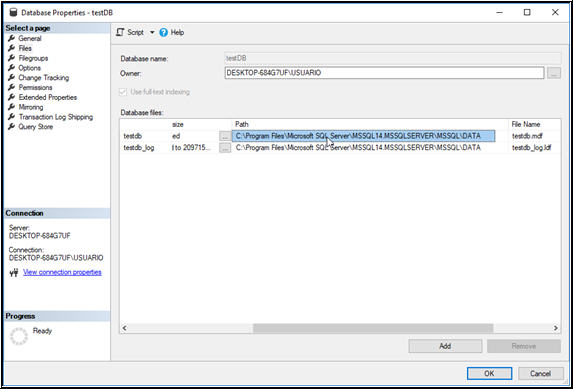Click the scroll left arrow

click(124, 328)
